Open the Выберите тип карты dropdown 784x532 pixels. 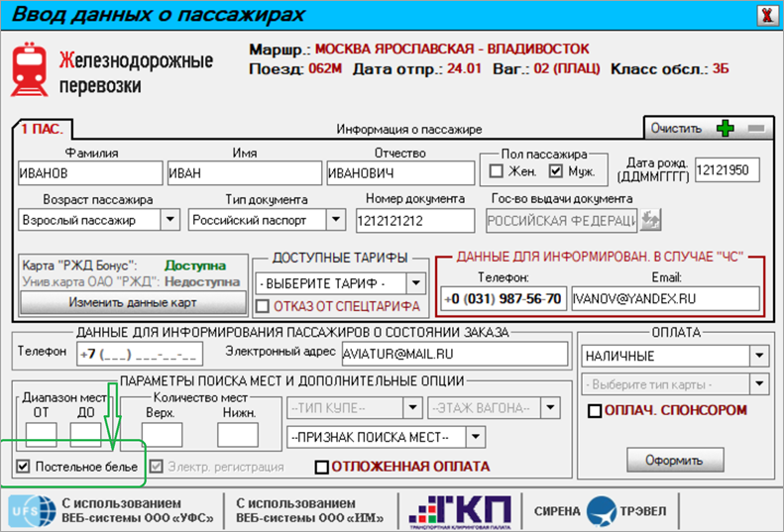click(x=759, y=384)
